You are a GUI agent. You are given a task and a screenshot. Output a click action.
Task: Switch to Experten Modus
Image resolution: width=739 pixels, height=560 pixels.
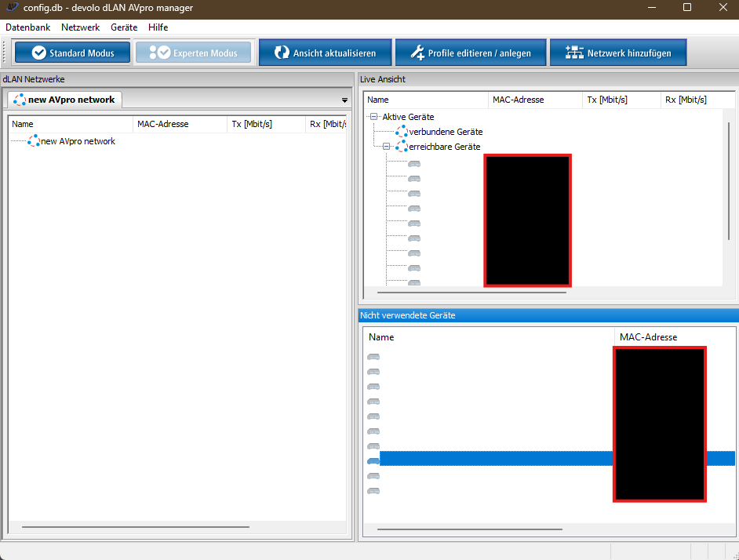[x=193, y=53]
